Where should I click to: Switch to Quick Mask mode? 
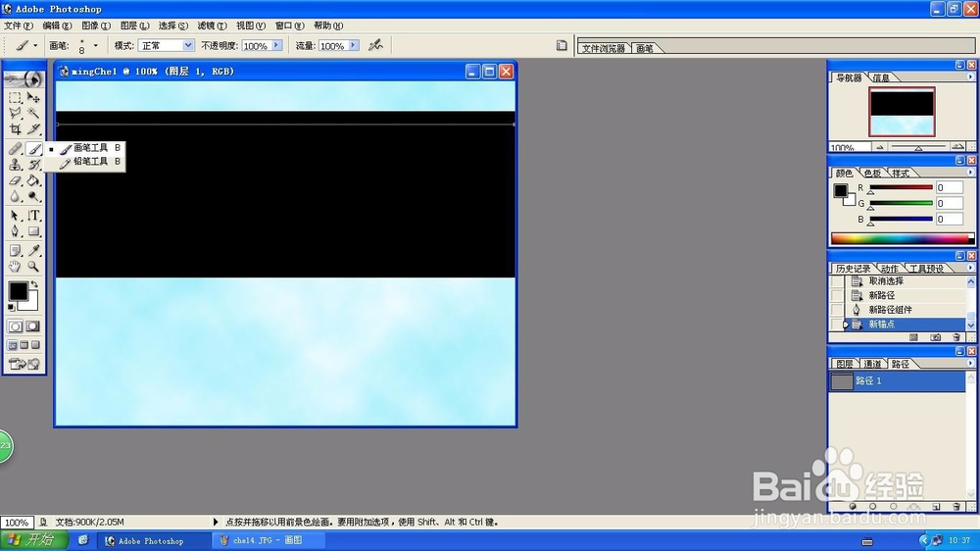pyautogui.click(x=33, y=326)
